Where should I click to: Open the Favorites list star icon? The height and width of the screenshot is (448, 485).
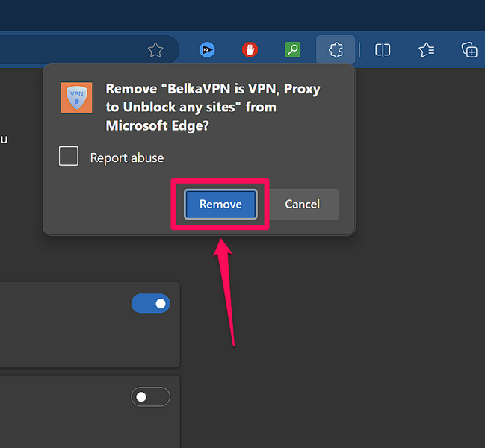pos(426,50)
